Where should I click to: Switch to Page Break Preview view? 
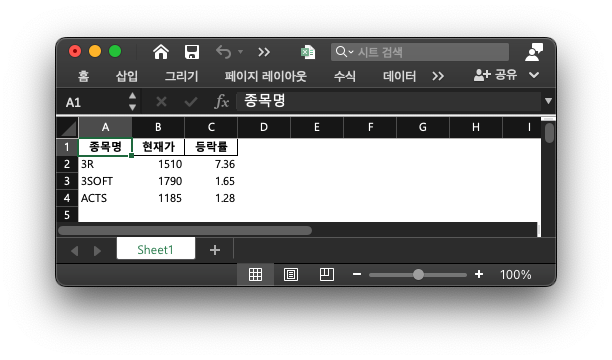point(327,274)
